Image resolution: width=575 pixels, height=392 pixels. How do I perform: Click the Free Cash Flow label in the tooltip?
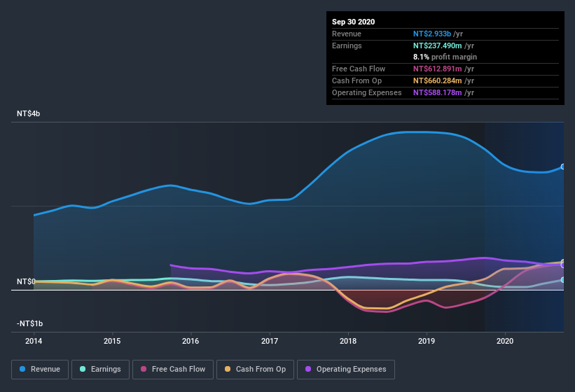(x=359, y=69)
